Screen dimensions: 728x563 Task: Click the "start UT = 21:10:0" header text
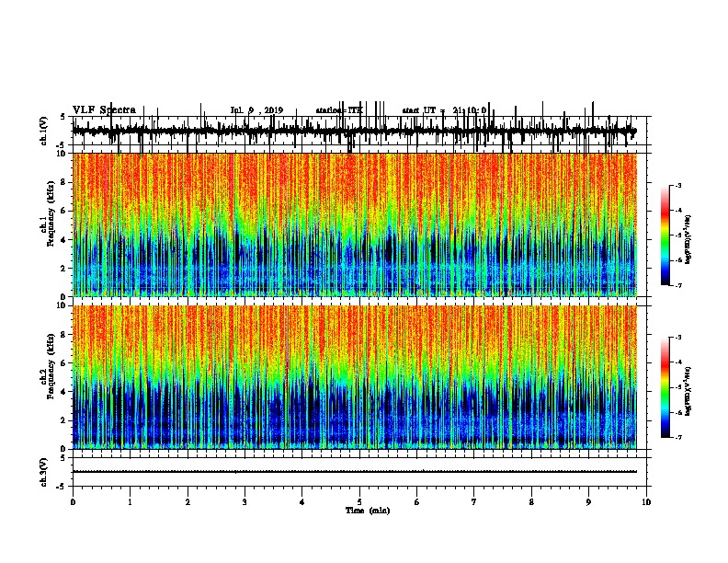(444, 110)
